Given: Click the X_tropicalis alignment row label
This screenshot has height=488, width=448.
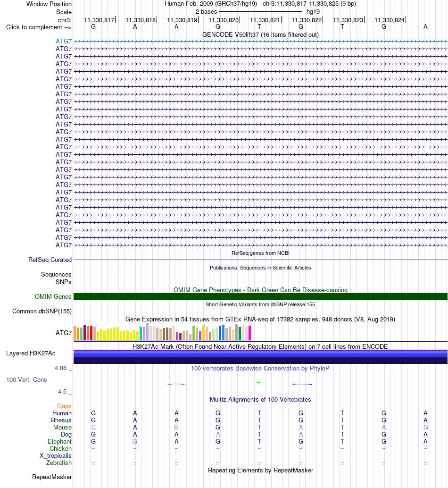Looking at the screenshot, I should pyautogui.click(x=56, y=455).
